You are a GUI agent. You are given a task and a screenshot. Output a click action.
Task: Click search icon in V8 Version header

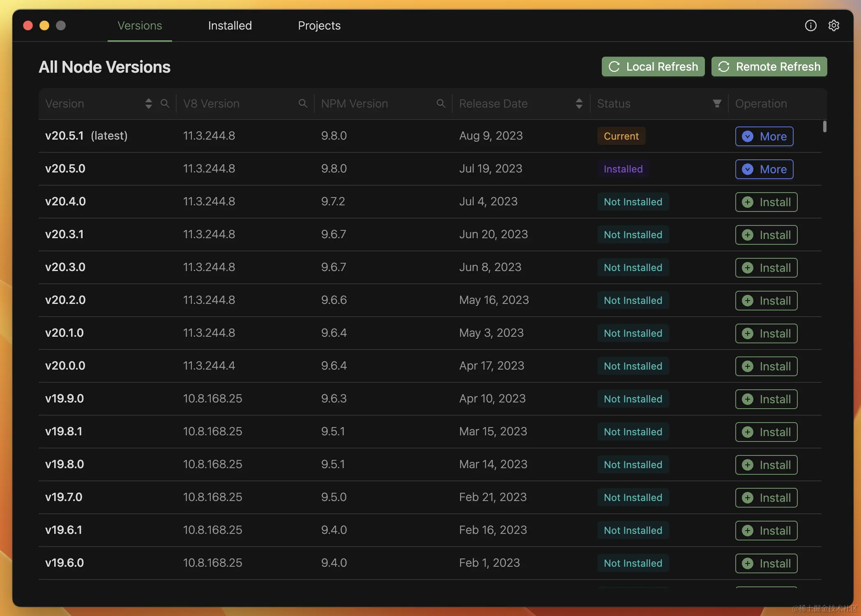tap(303, 103)
